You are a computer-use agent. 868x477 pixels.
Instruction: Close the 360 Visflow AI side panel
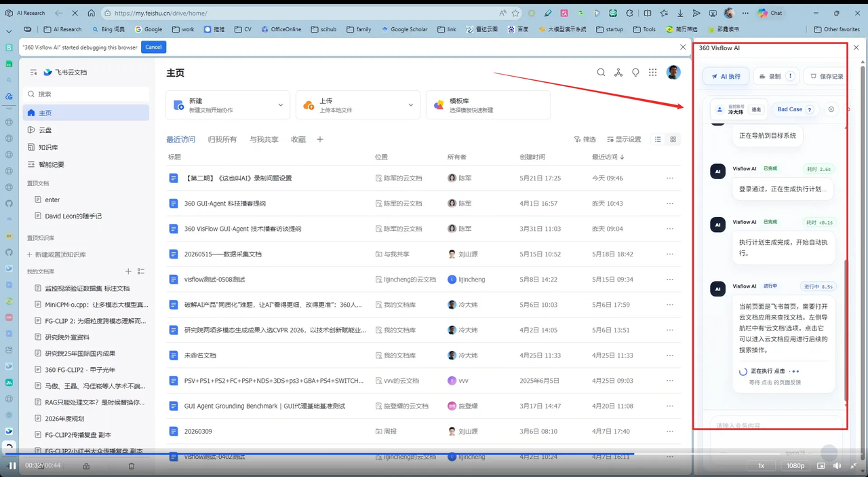tap(856, 47)
